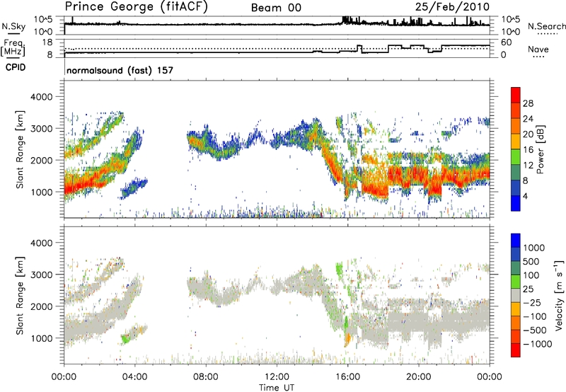Click the "Prince George (fitACF)" title
Screen dimensions: 566x392
click(136, 7)
